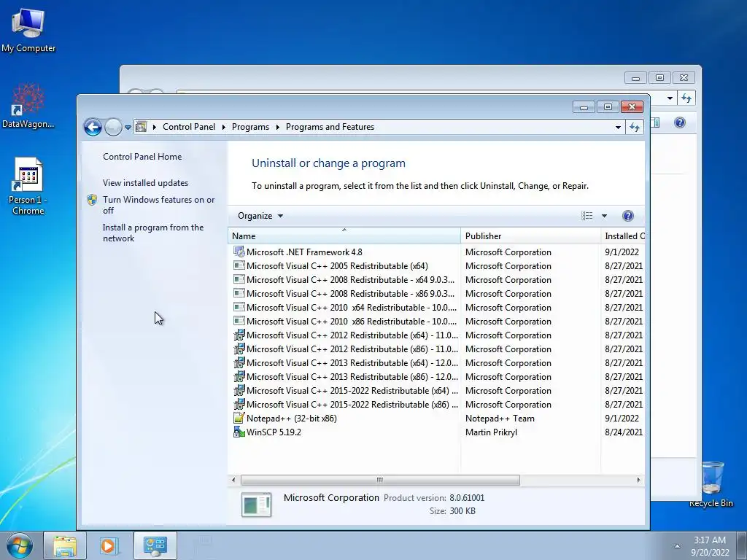Viewport: 747px width, 560px height.
Task: Click the horizontal scrollbar thumb in program list
Action: pyautogui.click(x=380, y=480)
